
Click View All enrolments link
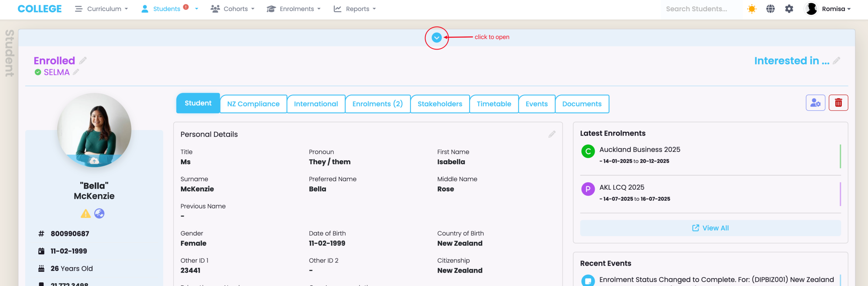click(710, 228)
